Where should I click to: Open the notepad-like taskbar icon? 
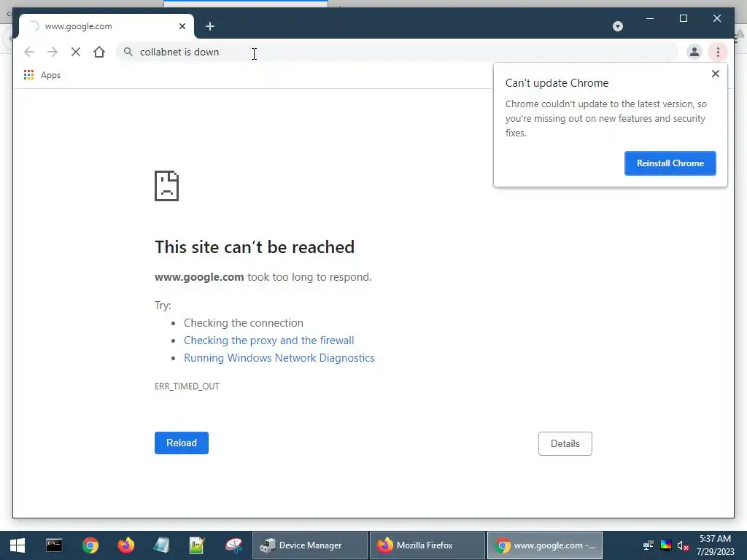click(161, 545)
